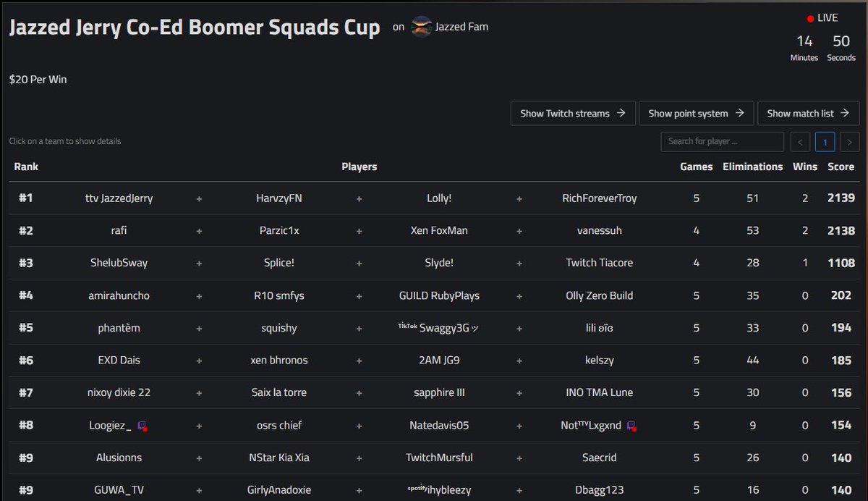The image size is (868, 501).
Task: Click Twitch live icon beside Loogiez_
Action: click(142, 426)
